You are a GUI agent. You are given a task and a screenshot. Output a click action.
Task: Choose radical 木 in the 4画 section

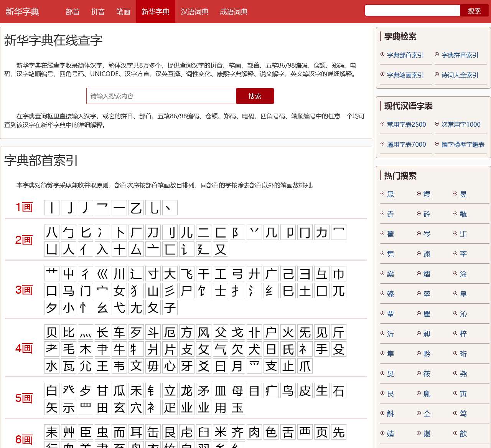[x=86, y=349]
